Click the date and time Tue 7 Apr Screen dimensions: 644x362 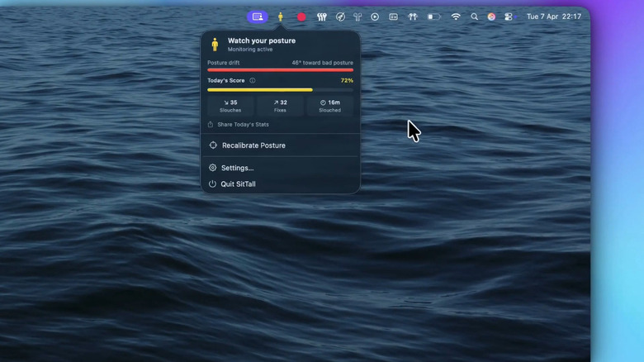[554, 17]
